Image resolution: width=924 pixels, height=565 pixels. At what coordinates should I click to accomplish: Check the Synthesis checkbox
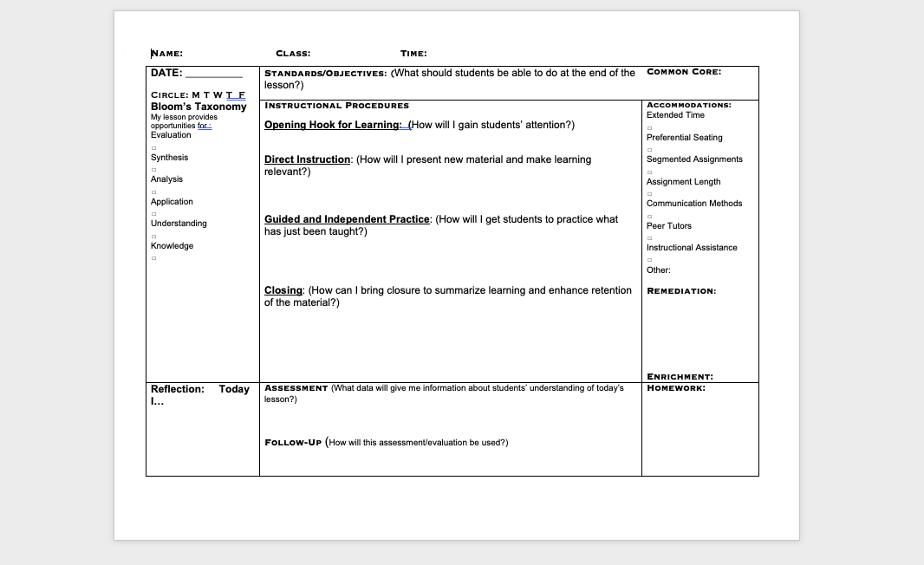(153, 170)
